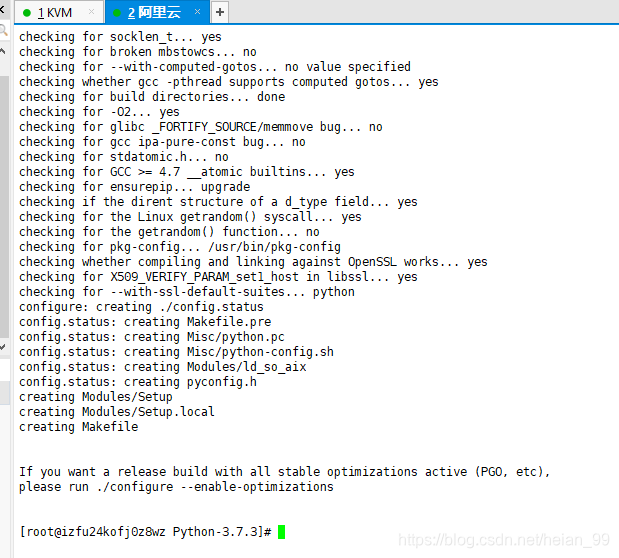Click the left panel's up scroll arrow
Screen dimensions: 619x558
tap(3, 51)
